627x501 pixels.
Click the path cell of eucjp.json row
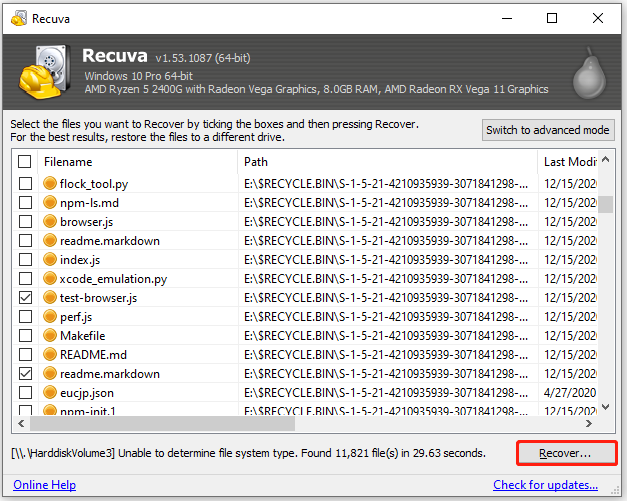click(386, 392)
